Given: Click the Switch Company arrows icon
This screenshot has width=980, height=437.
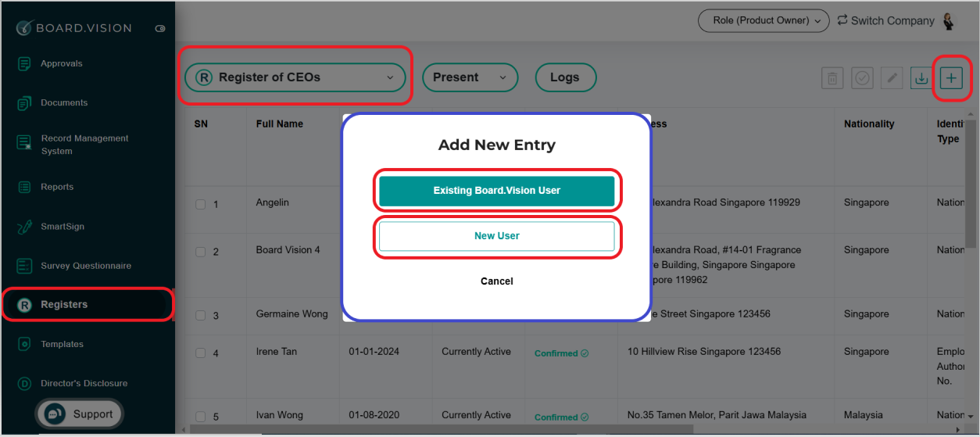Looking at the screenshot, I should (x=842, y=20).
